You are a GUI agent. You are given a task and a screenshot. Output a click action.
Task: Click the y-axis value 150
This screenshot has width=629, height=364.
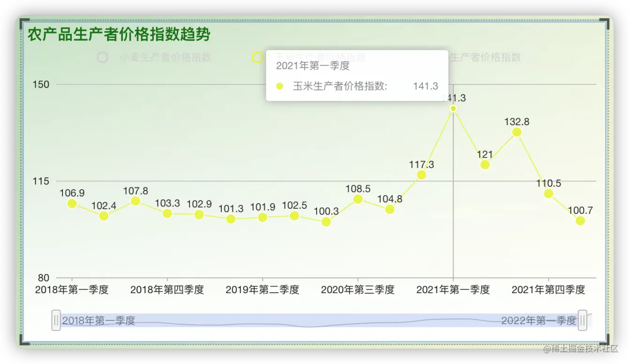(x=40, y=84)
